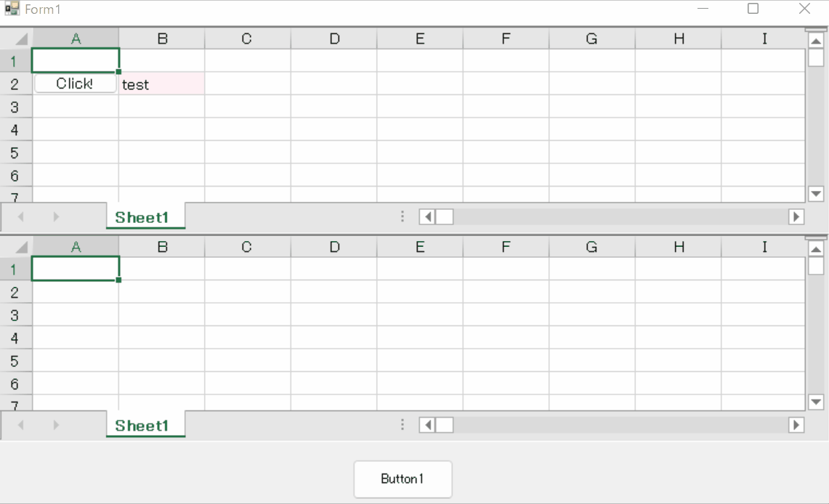Screen dimensions: 829x504
Task: Click up arrow of upper sheet's vertical scrollbar
Action: 816,41
